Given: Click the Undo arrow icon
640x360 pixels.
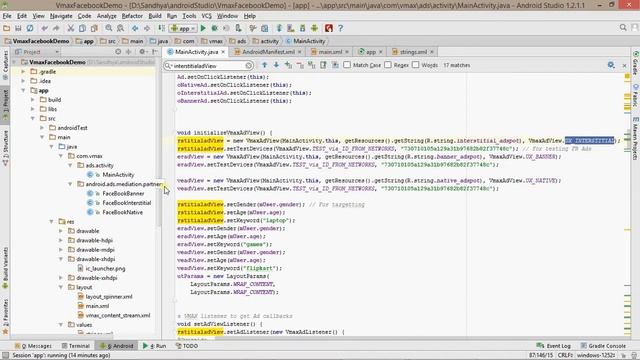Looking at the screenshot, I should pyautogui.click(x=44, y=28).
